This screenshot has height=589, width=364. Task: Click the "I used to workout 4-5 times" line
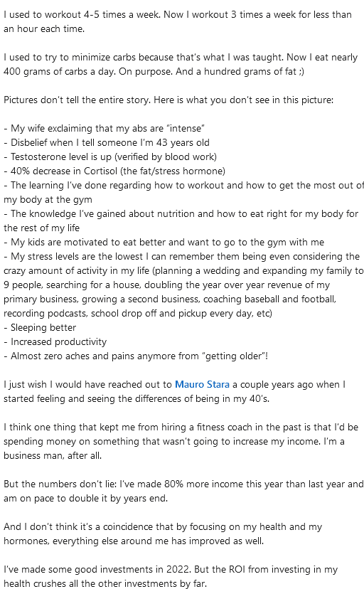pyautogui.click(x=178, y=15)
